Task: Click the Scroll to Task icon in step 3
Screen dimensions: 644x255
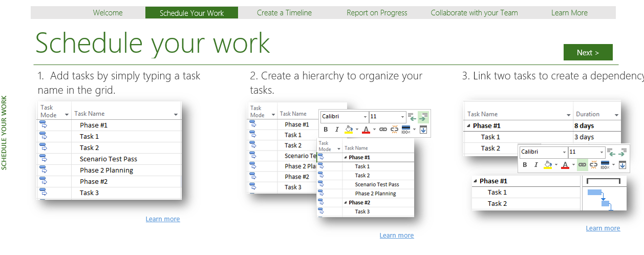Action: coord(622,165)
